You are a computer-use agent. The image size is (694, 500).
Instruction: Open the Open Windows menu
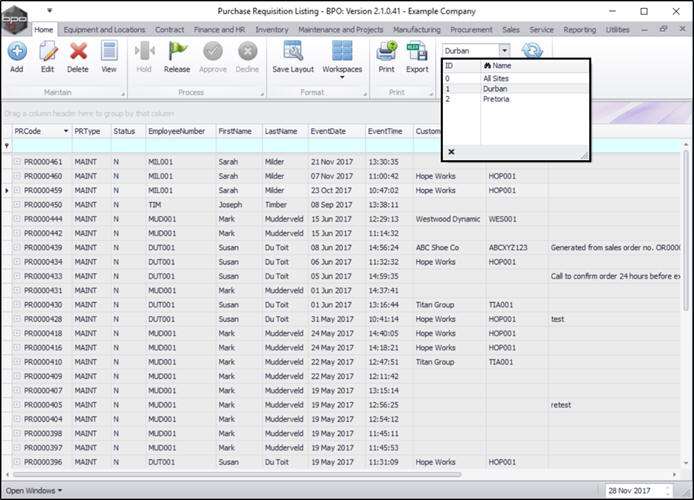(x=34, y=491)
